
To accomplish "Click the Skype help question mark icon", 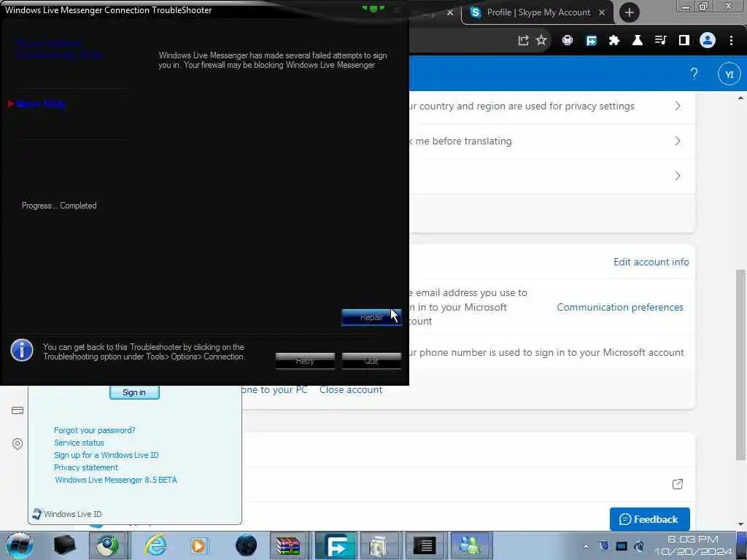I will point(694,74).
